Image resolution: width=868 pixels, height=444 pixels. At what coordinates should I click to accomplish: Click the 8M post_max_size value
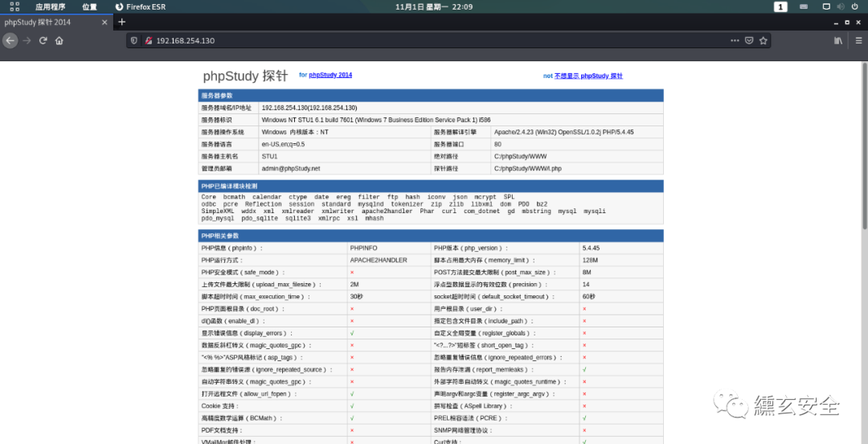point(587,272)
